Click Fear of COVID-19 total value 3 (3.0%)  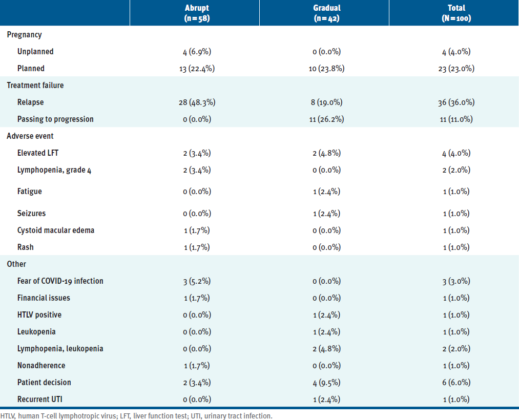456,281
